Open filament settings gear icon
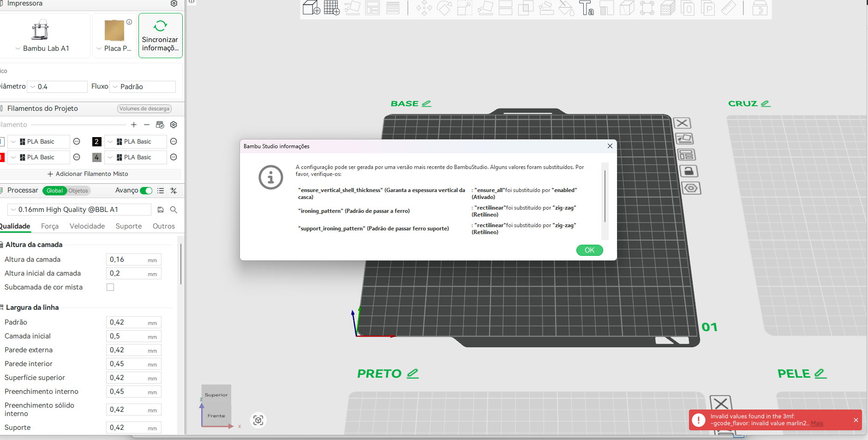The width and height of the screenshot is (868, 440). (174, 125)
